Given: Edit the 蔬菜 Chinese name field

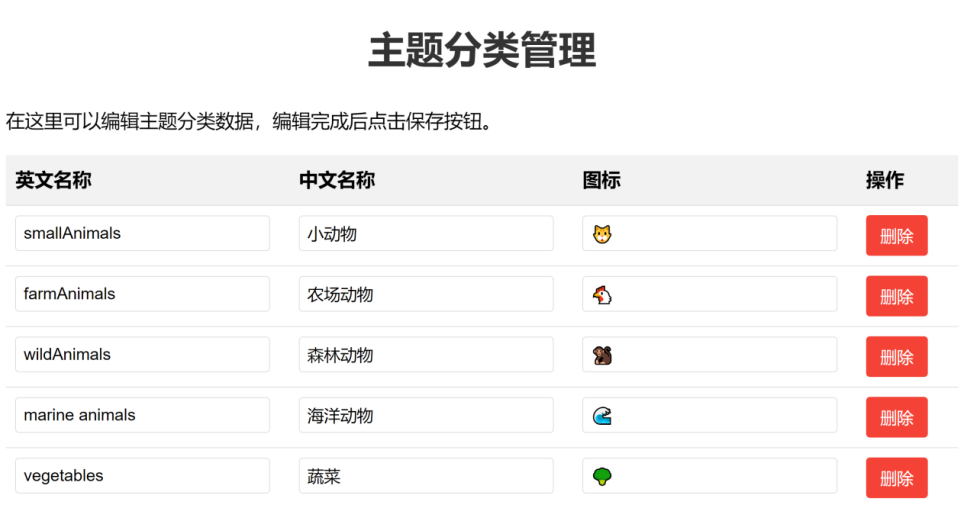Looking at the screenshot, I should pyautogui.click(x=426, y=475).
